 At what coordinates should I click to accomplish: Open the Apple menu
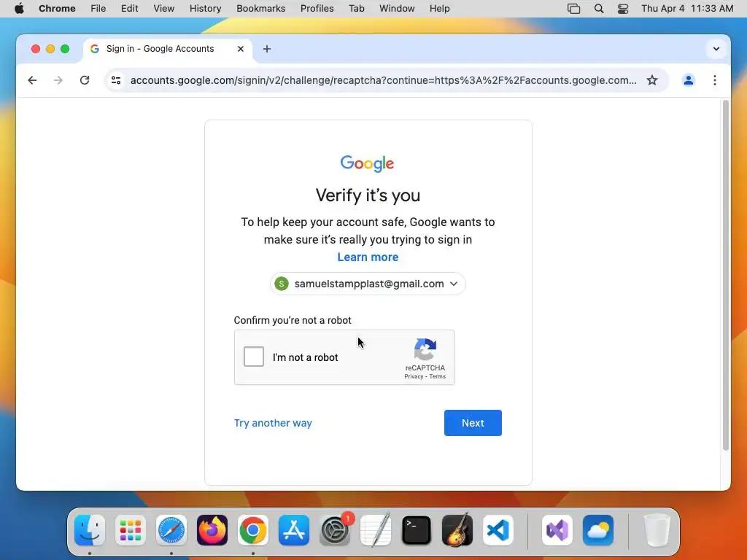[x=19, y=9]
